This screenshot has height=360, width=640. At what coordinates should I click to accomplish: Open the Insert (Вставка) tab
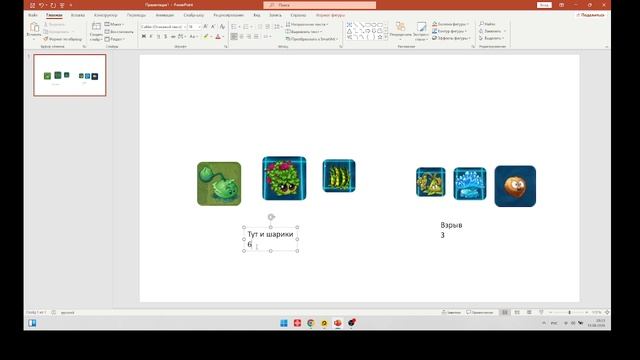coord(78,15)
